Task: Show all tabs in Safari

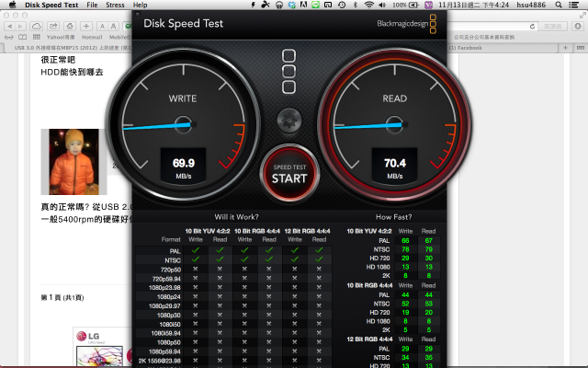Action: pyautogui.click(x=580, y=48)
